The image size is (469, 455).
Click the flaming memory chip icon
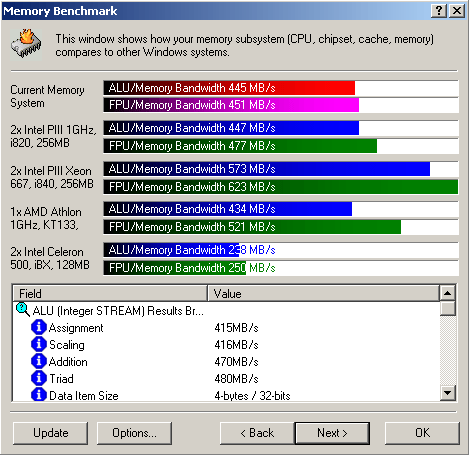pos(26,44)
